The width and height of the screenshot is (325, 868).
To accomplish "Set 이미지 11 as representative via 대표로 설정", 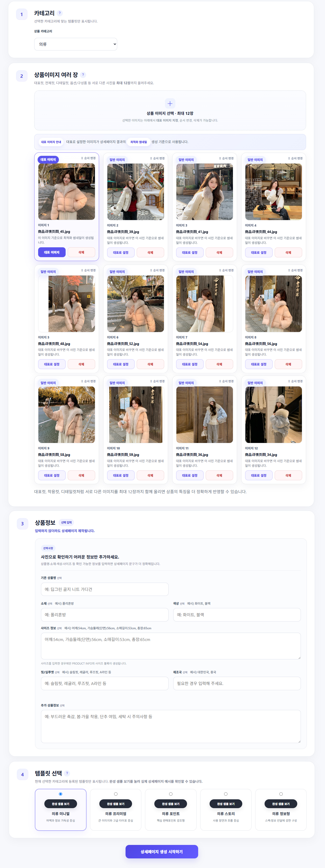I will tap(190, 475).
